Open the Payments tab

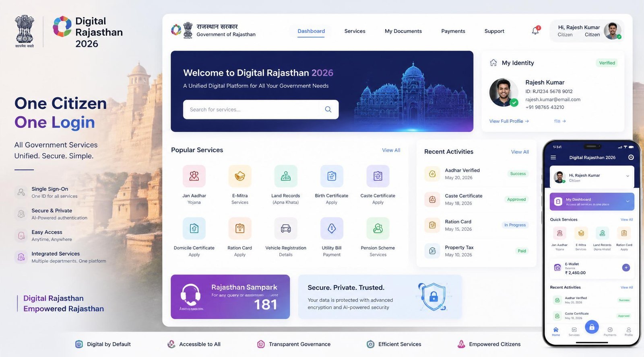click(453, 31)
